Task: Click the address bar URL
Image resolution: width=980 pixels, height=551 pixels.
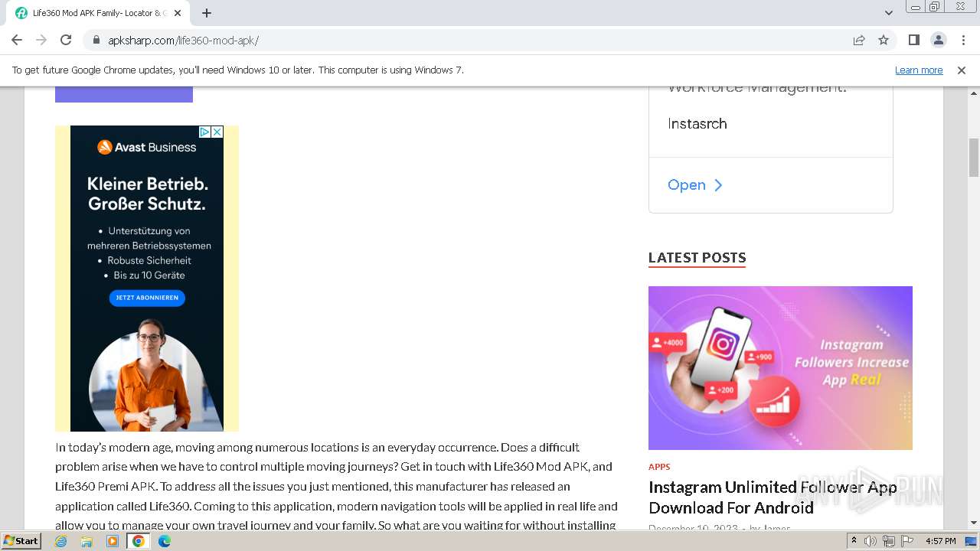Action: point(183,40)
